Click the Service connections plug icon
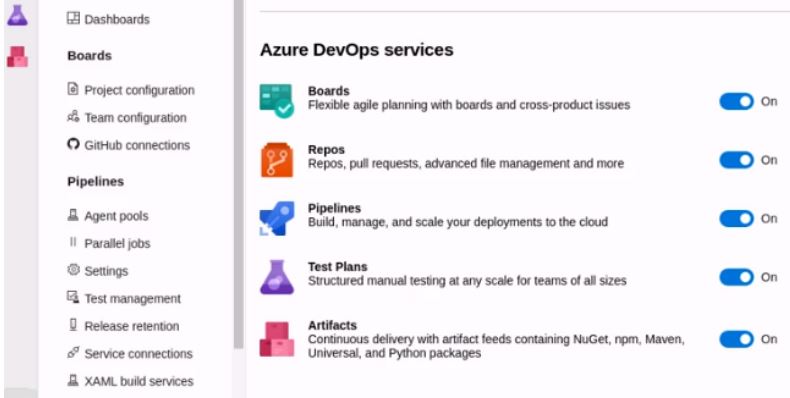 (x=74, y=353)
